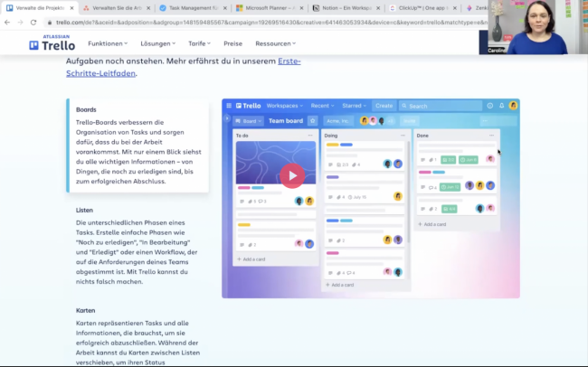Switch to the Notion browser tab
The width and height of the screenshot is (588, 367).
346,8
